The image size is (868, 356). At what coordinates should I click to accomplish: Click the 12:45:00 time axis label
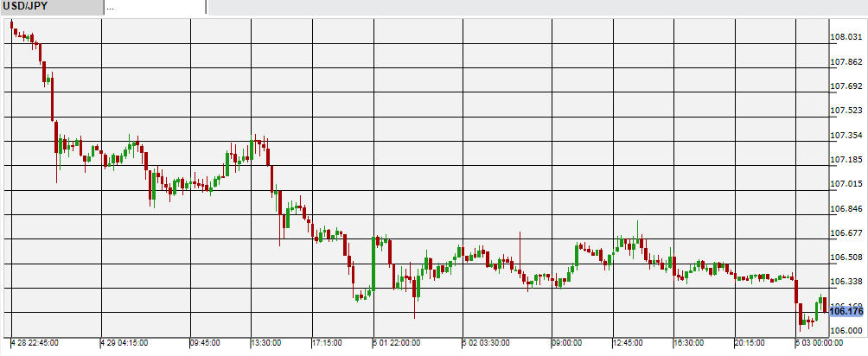629,343
